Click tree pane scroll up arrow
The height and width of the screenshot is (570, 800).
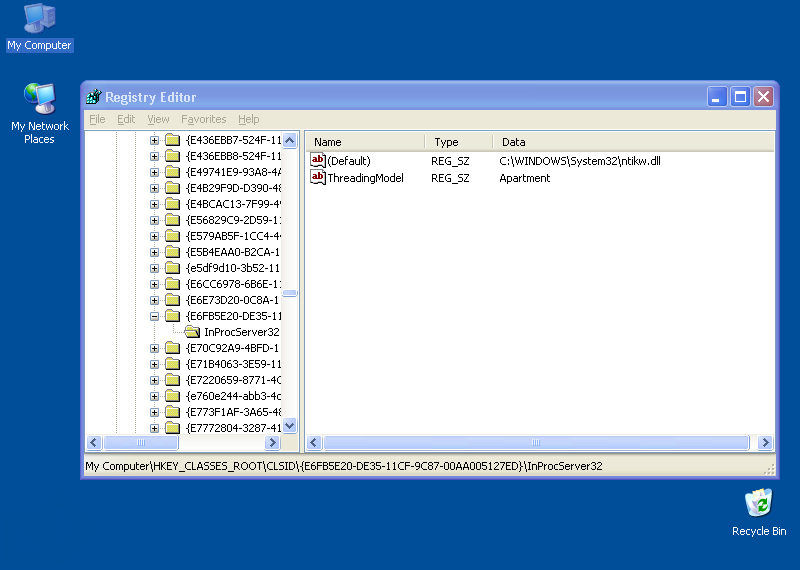[289, 140]
